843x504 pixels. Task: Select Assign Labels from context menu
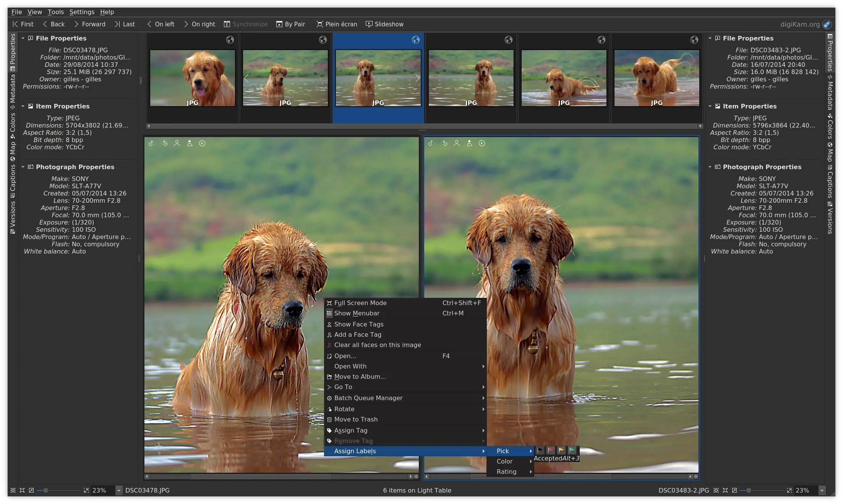[355, 451]
